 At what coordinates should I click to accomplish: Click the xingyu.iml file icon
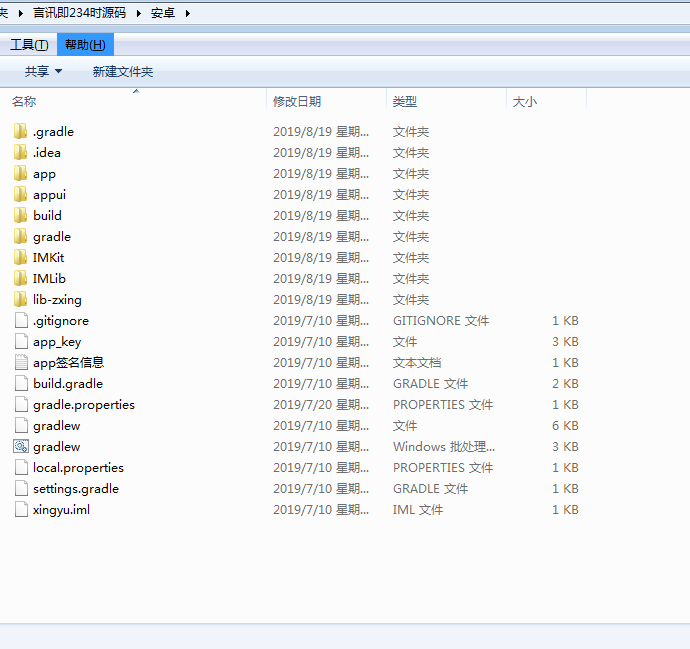click(21, 510)
